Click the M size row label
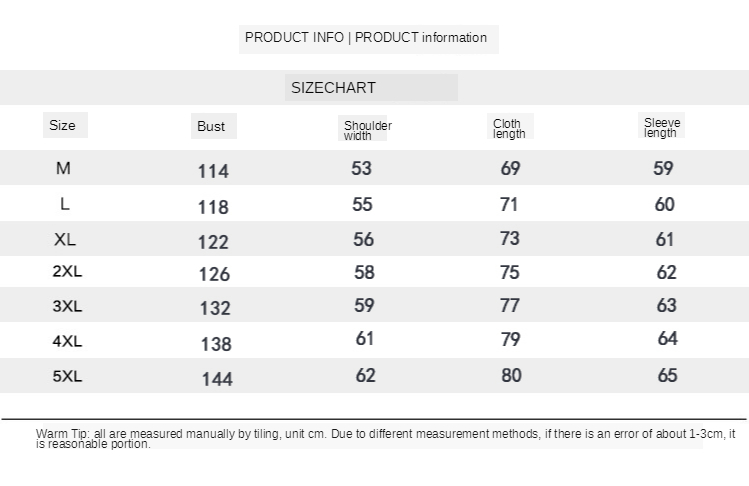Image resolution: width=749 pixels, height=486 pixels. coord(63,169)
